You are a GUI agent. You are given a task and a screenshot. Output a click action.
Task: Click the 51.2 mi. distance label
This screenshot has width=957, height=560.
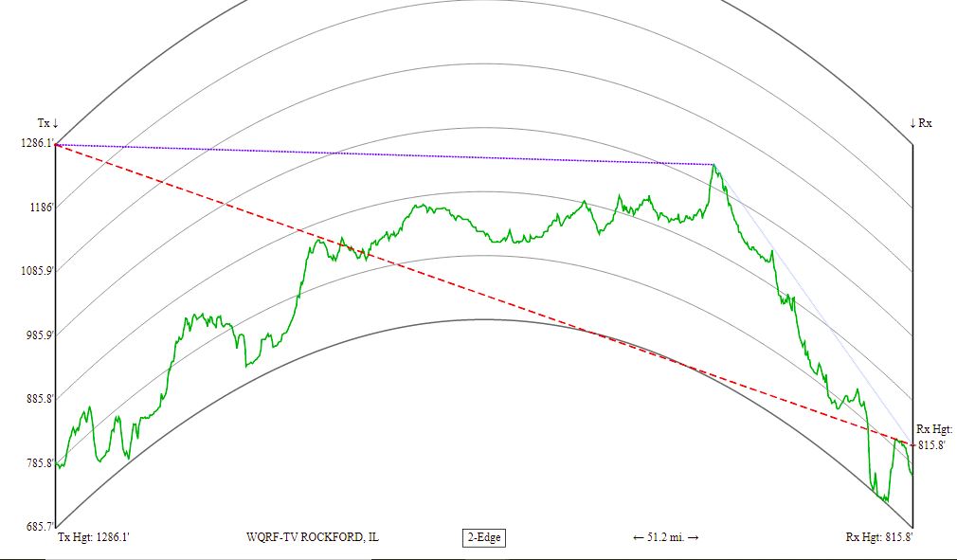(x=666, y=537)
